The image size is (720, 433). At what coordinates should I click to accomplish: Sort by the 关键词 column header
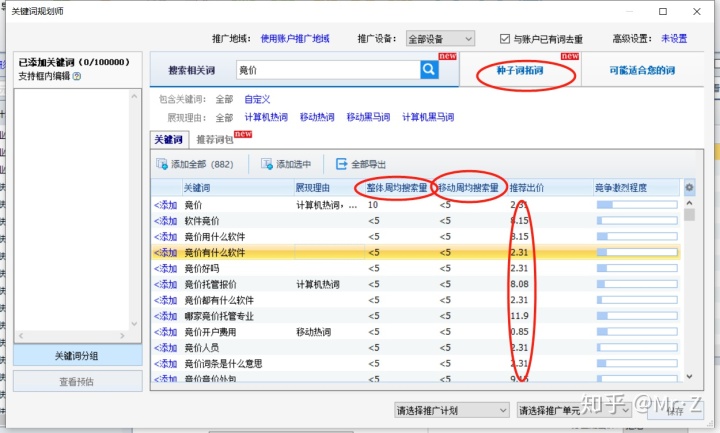click(238, 187)
